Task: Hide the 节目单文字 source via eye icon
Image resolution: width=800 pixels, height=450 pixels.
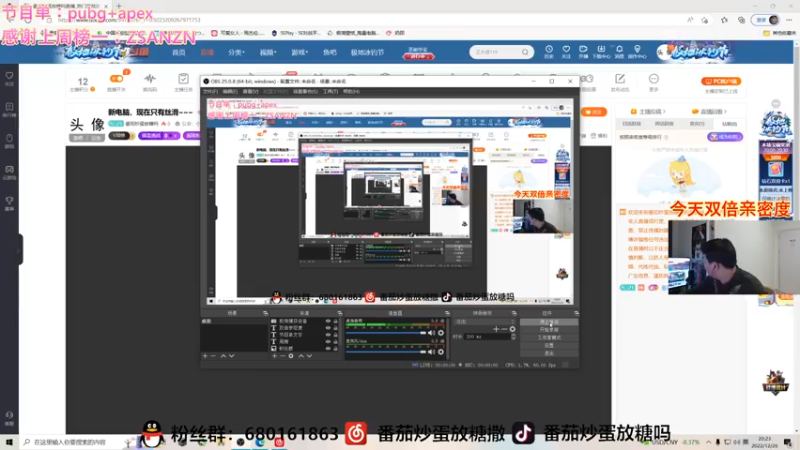Action: [x=328, y=335]
